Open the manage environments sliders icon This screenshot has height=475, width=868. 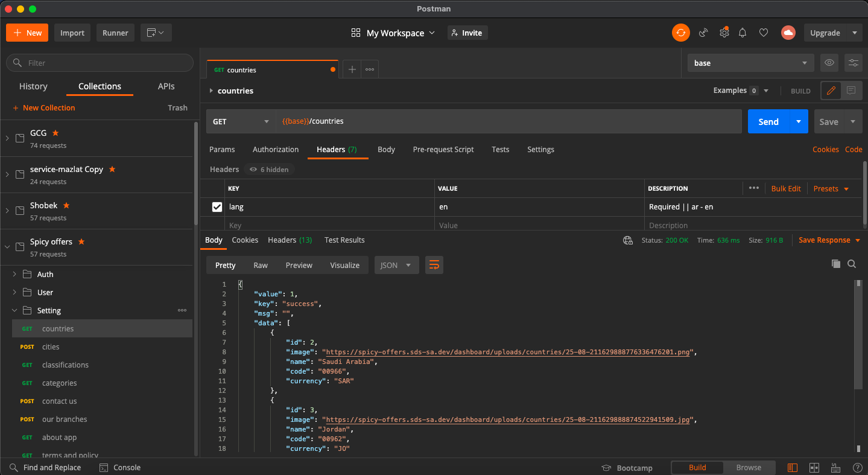853,63
